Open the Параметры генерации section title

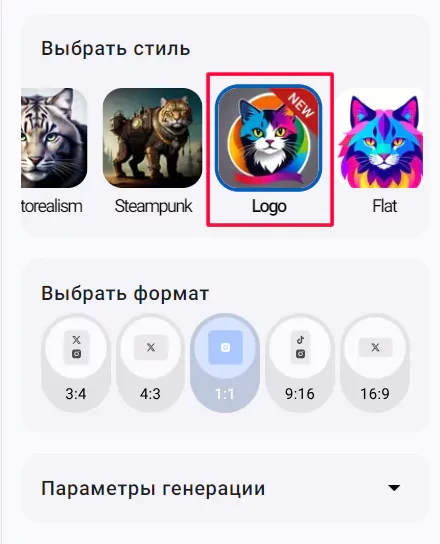[x=153, y=488]
